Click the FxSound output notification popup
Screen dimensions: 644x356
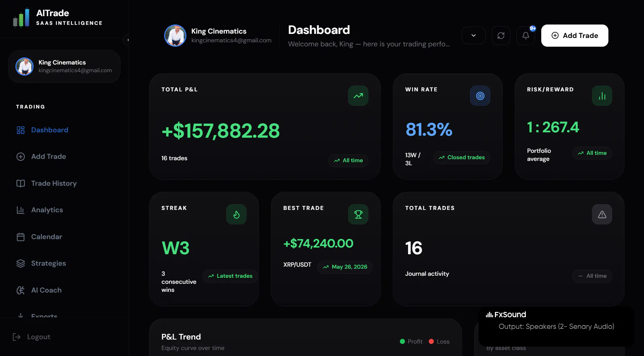coord(556,326)
